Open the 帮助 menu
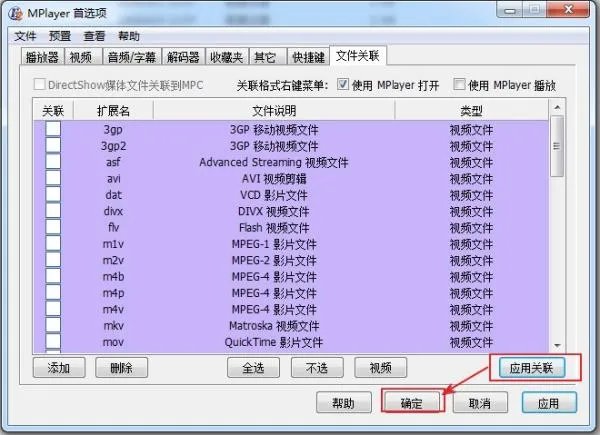600x435 pixels. 129,36
